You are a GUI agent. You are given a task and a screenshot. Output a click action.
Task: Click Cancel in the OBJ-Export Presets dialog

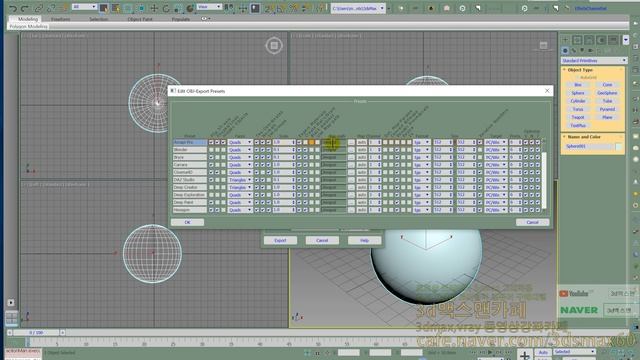(x=532, y=222)
